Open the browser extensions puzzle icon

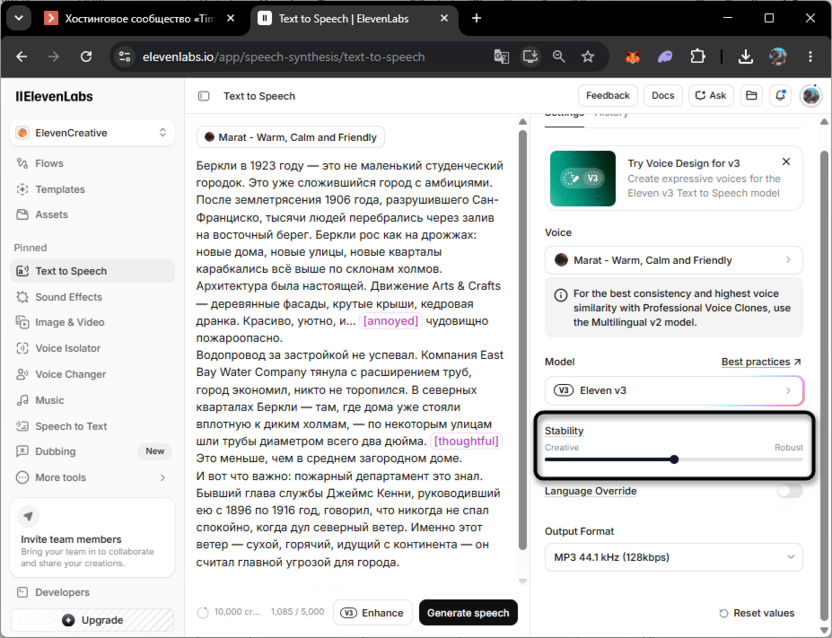tap(697, 56)
